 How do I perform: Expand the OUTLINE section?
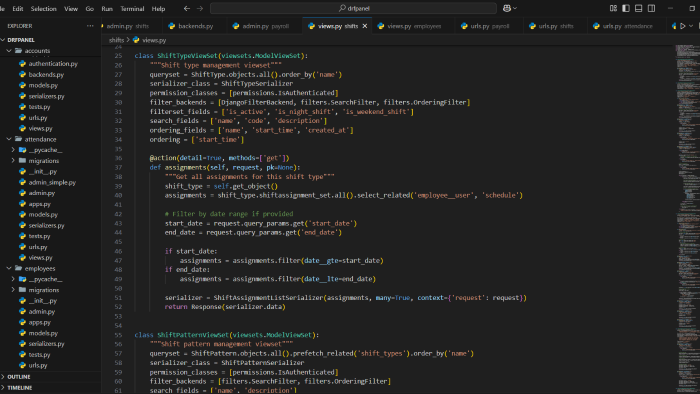click(x=50, y=377)
